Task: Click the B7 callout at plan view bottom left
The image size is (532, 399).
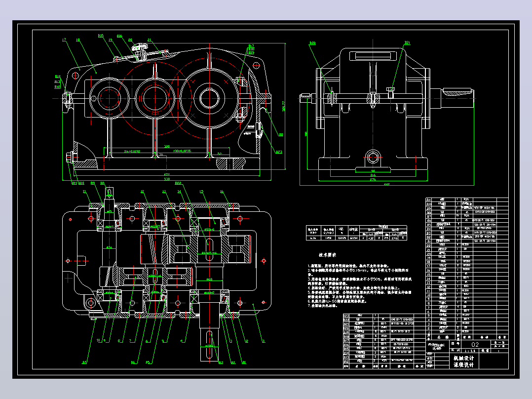Action: (x=84, y=362)
